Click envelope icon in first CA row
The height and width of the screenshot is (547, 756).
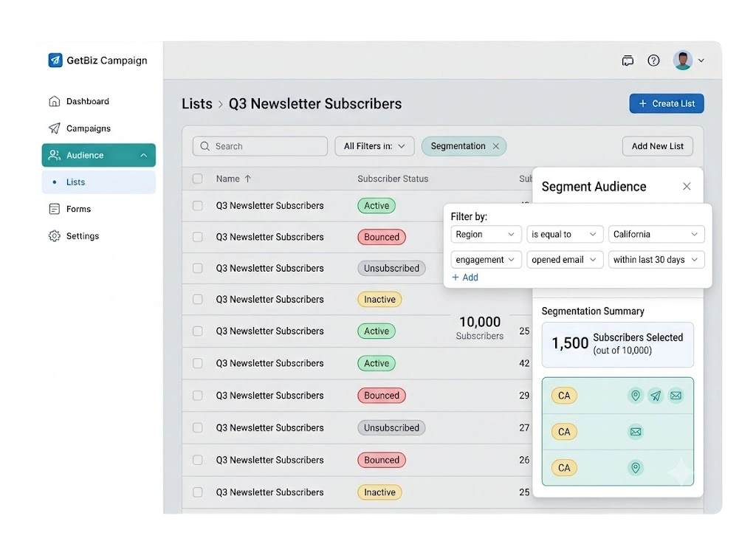click(x=676, y=396)
